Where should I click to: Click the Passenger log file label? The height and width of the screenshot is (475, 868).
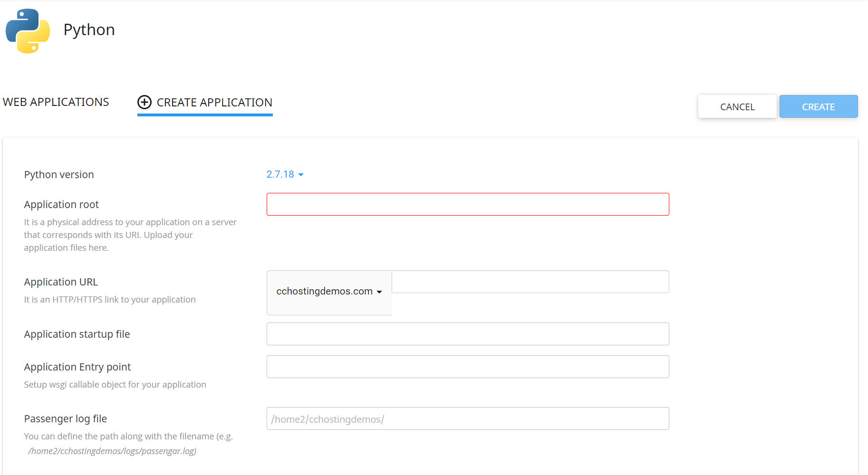(66, 419)
